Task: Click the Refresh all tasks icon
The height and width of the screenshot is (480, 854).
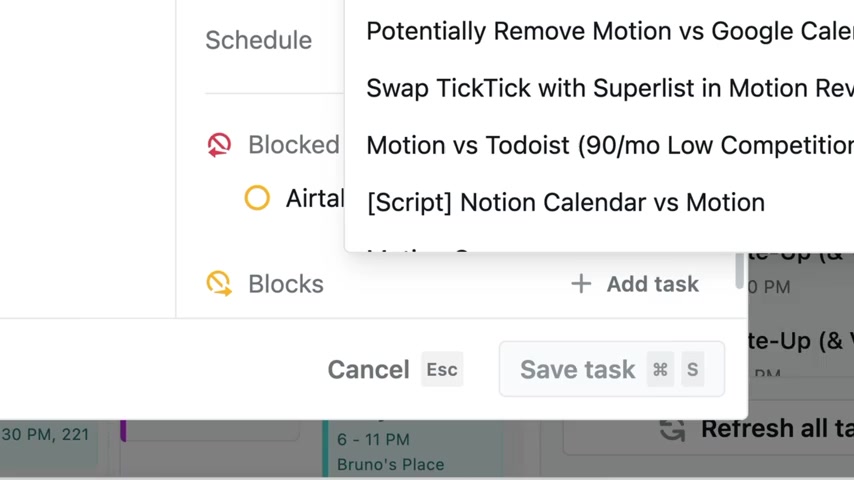Action: point(672,429)
